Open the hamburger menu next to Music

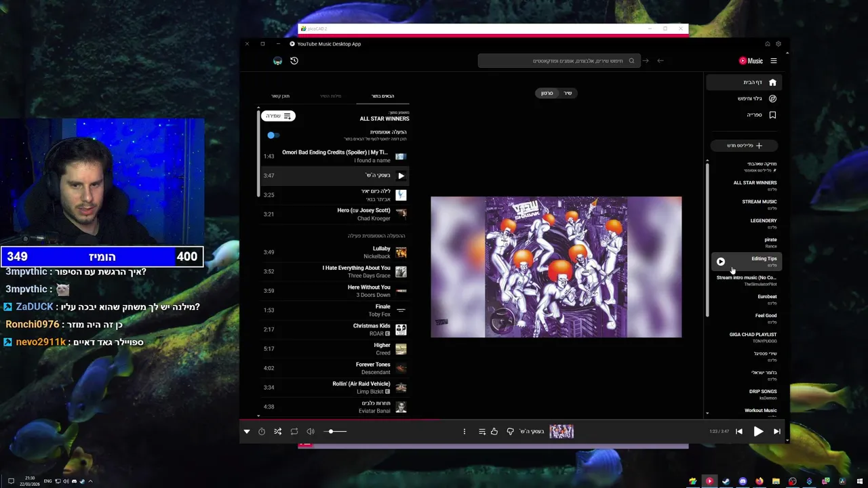[x=774, y=61]
